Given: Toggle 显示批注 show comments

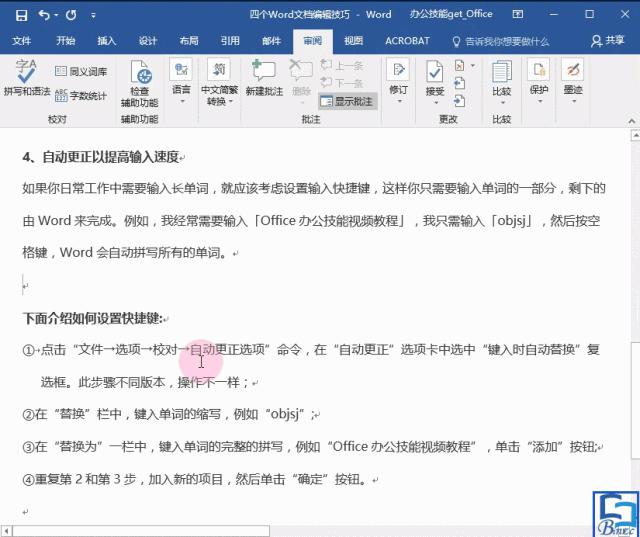Looking at the screenshot, I should pos(347,101).
